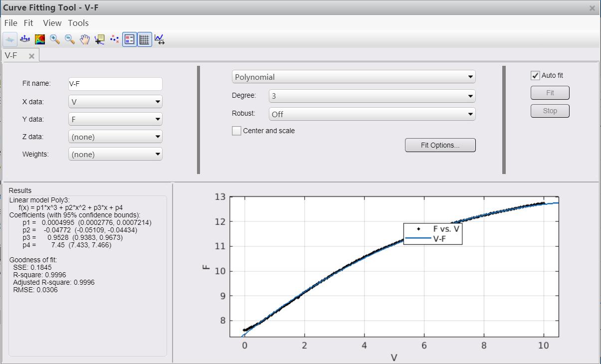Screen dimensions: 601x364
Task: Toggle the Legend toolbar button
Action: tap(130, 39)
